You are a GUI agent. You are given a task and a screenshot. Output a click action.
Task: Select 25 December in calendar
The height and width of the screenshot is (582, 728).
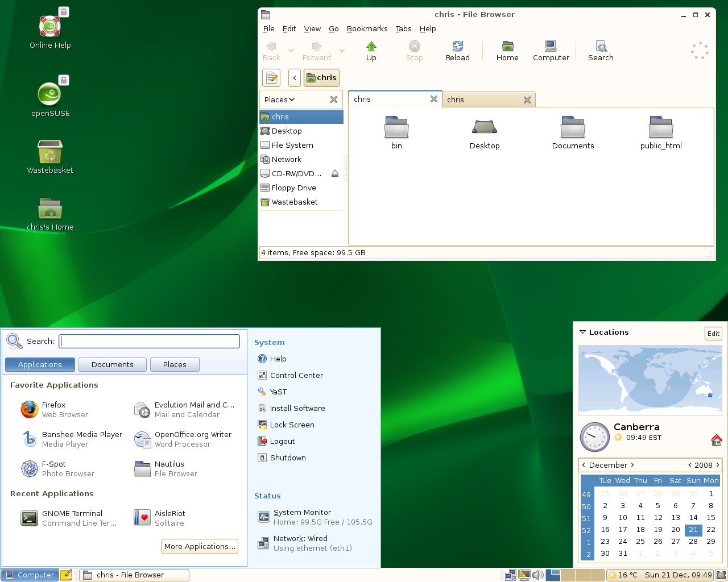click(640, 542)
